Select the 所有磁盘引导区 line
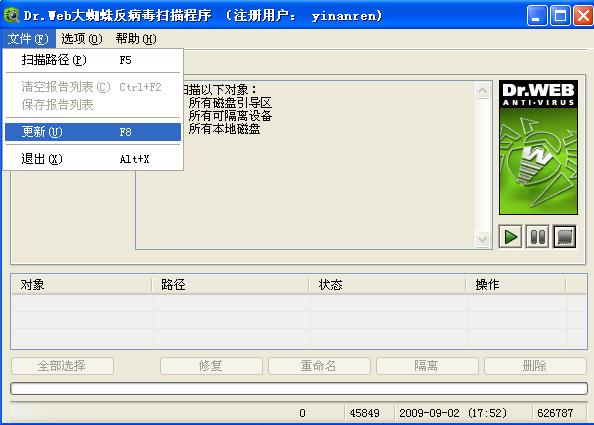594x425 pixels. click(x=230, y=103)
